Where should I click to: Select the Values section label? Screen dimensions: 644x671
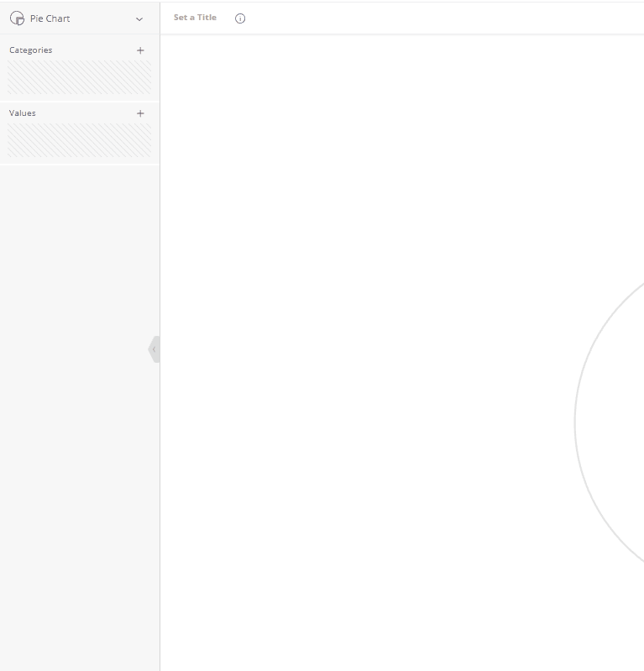(x=23, y=113)
